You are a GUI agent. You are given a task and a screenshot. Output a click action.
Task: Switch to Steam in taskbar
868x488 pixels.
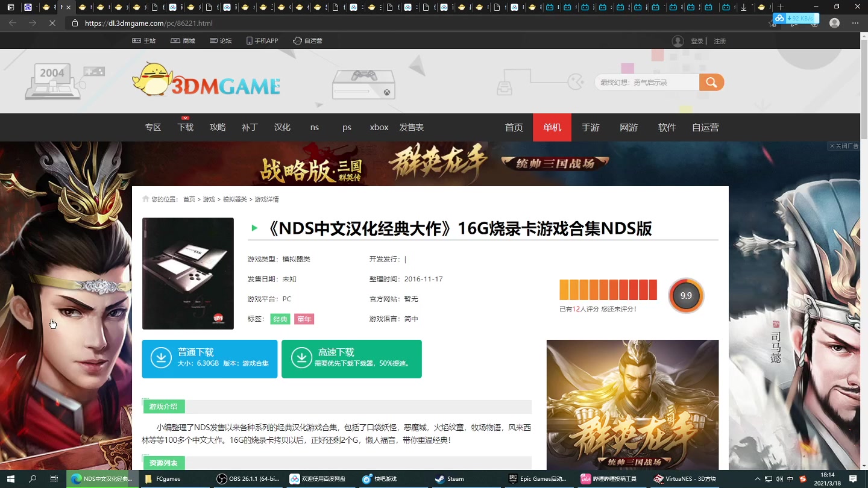[x=465, y=479]
